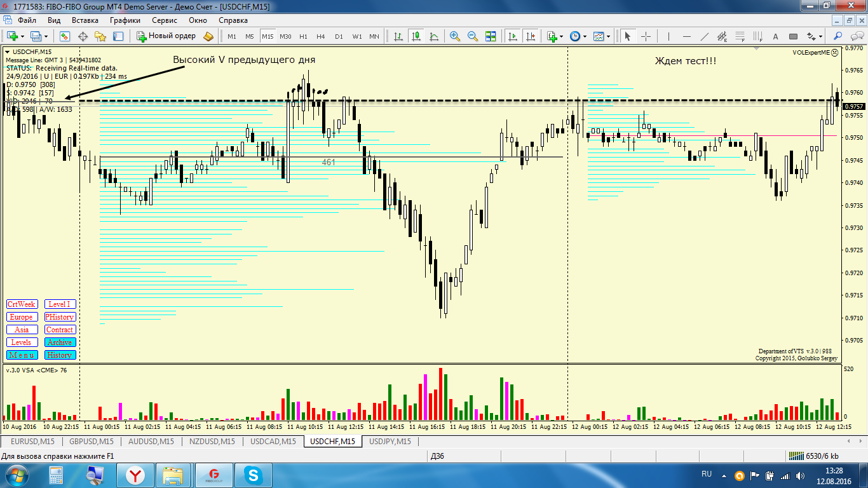Open the connection status bars indicator

tap(795, 456)
